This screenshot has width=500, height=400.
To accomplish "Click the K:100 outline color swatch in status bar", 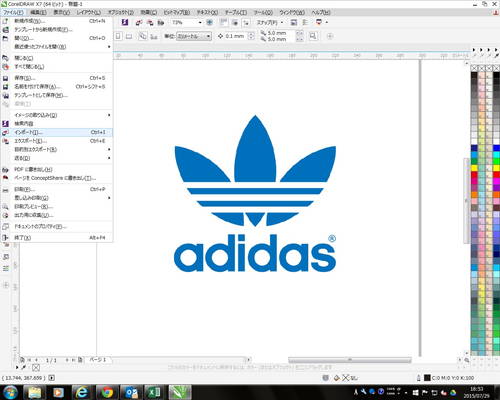I will pyautogui.click(x=427, y=378).
